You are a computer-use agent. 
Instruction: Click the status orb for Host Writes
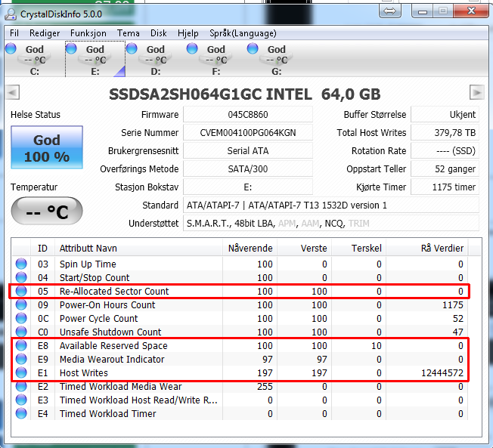click(21, 372)
